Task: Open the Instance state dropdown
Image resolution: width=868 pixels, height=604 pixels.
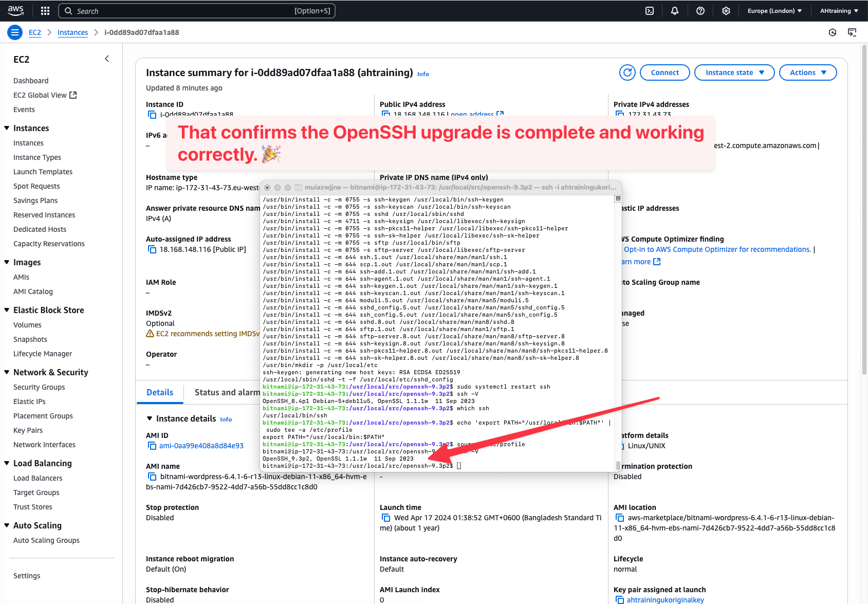Action: click(734, 72)
